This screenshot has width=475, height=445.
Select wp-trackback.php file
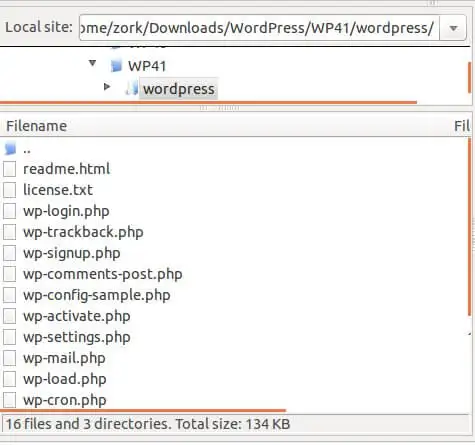(83, 232)
